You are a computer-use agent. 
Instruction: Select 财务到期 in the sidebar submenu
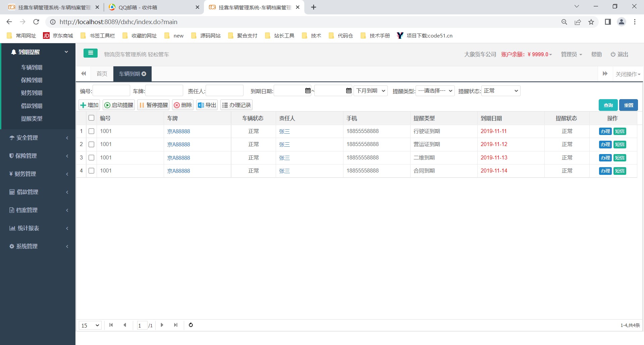32,93
